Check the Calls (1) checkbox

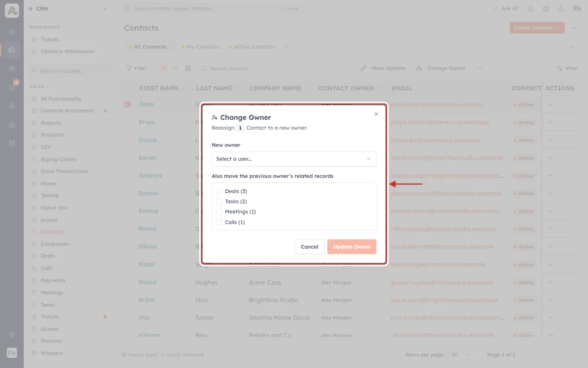click(219, 222)
